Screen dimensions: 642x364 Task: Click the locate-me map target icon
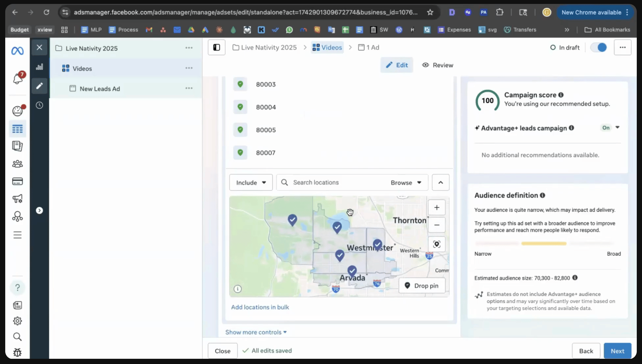[x=436, y=244]
